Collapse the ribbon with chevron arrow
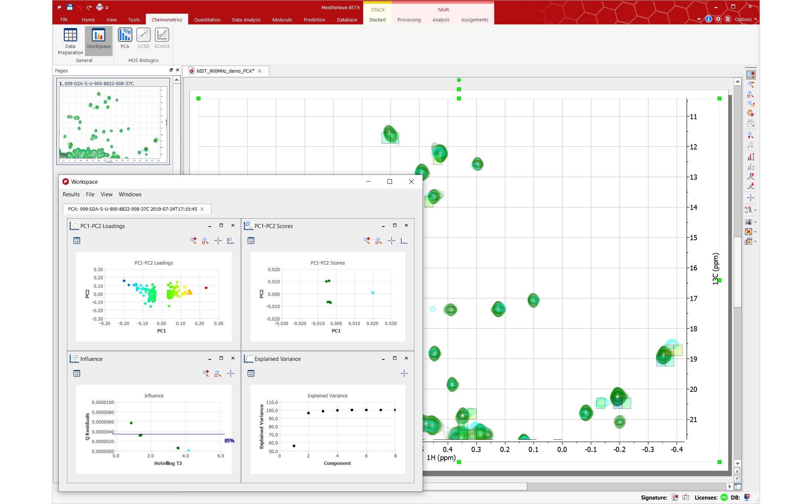The image size is (812, 504). pyautogui.click(x=699, y=19)
